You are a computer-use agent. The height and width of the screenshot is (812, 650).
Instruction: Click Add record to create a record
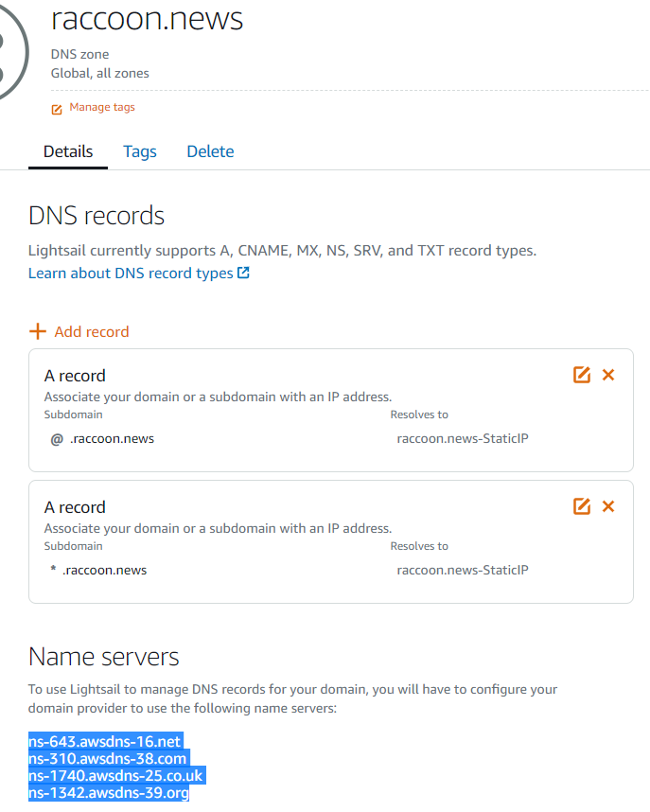point(91,331)
